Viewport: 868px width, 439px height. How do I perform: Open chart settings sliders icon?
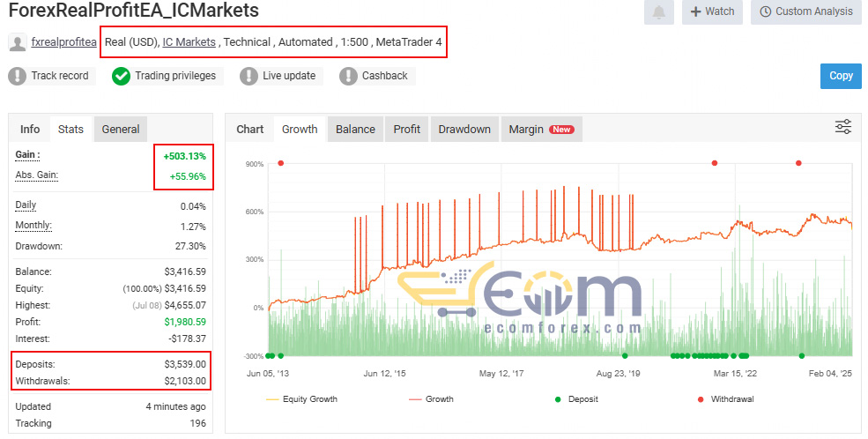tap(843, 127)
